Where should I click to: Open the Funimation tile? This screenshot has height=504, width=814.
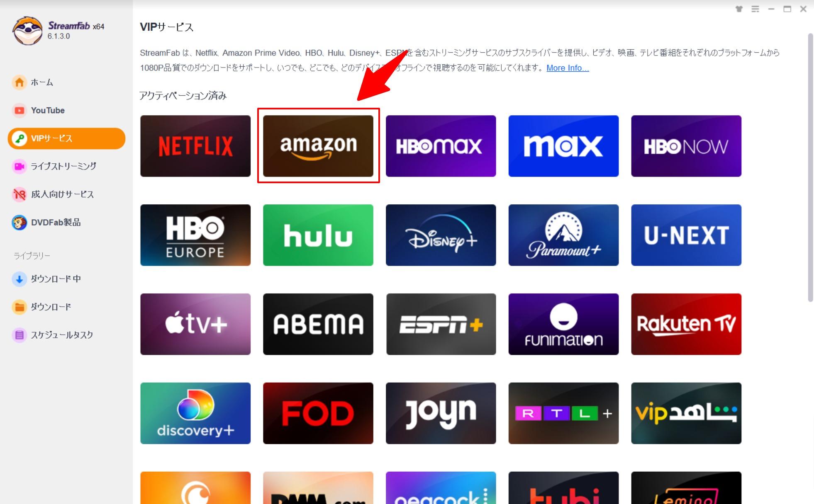[x=563, y=324]
